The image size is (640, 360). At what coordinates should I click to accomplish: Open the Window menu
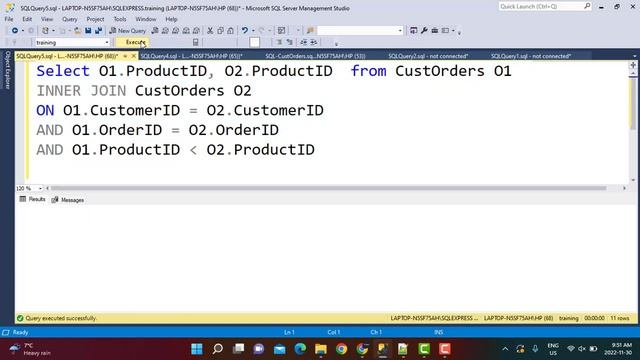tap(146, 19)
